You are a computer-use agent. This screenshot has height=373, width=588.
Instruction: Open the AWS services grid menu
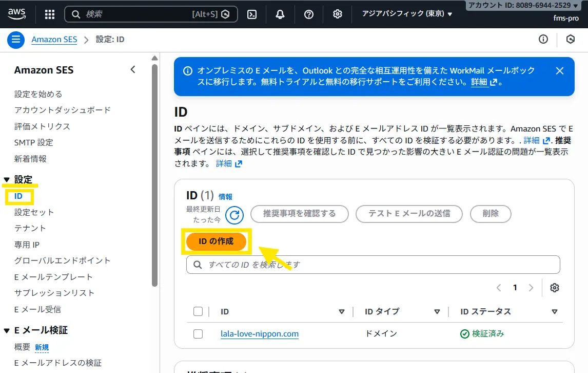tap(50, 14)
